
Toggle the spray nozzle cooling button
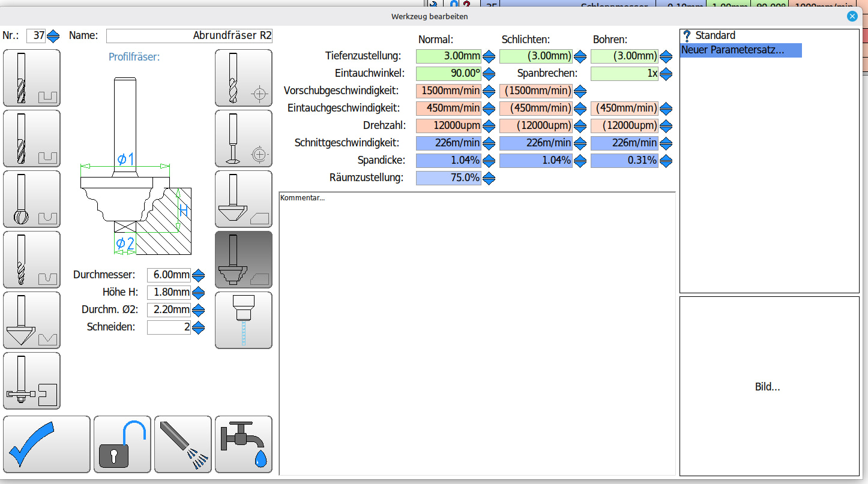pyautogui.click(x=183, y=444)
